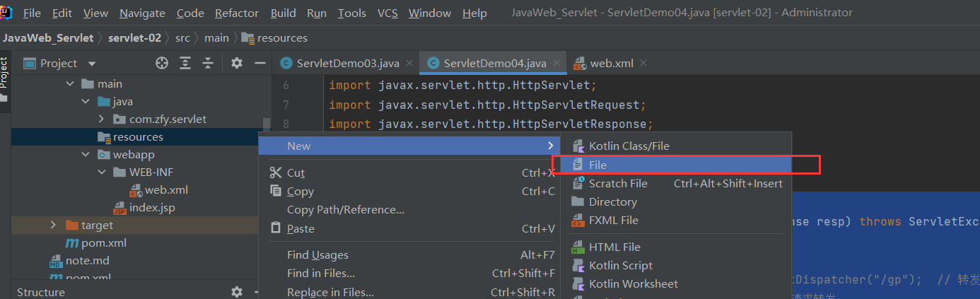Open the Project view dropdown
This screenshot has width=980, height=299.
tap(92, 64)
